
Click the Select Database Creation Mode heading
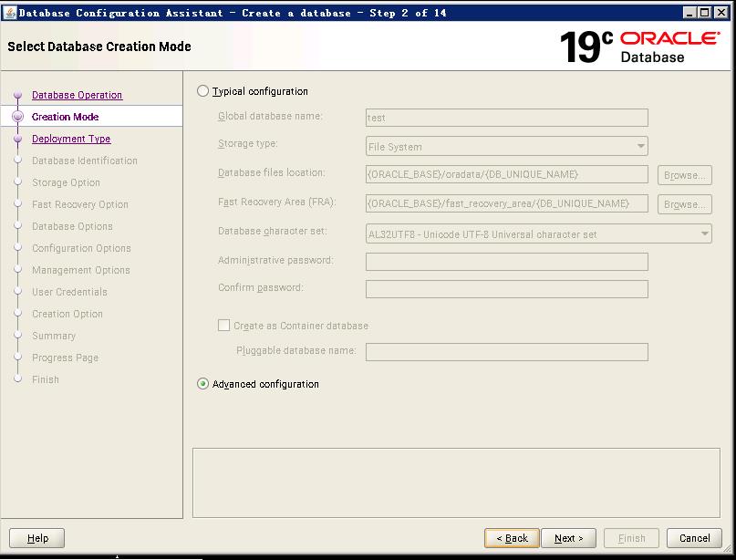[x=99, y=47]
